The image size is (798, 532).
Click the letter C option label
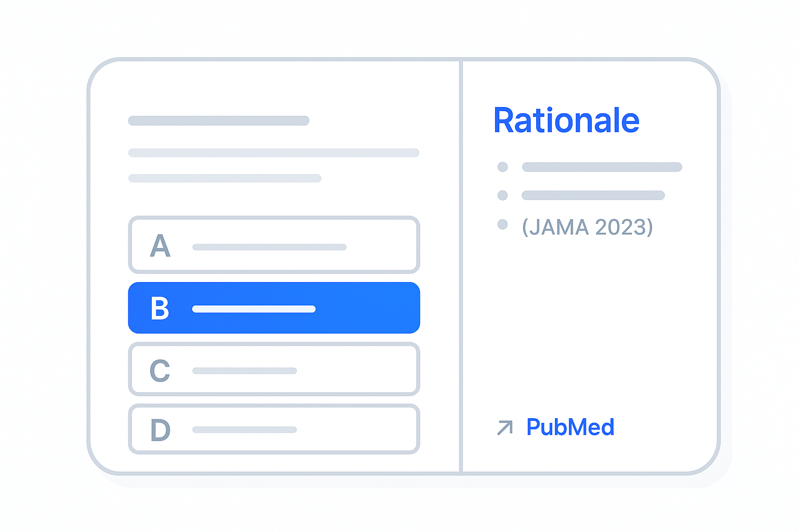coord(159,370)
